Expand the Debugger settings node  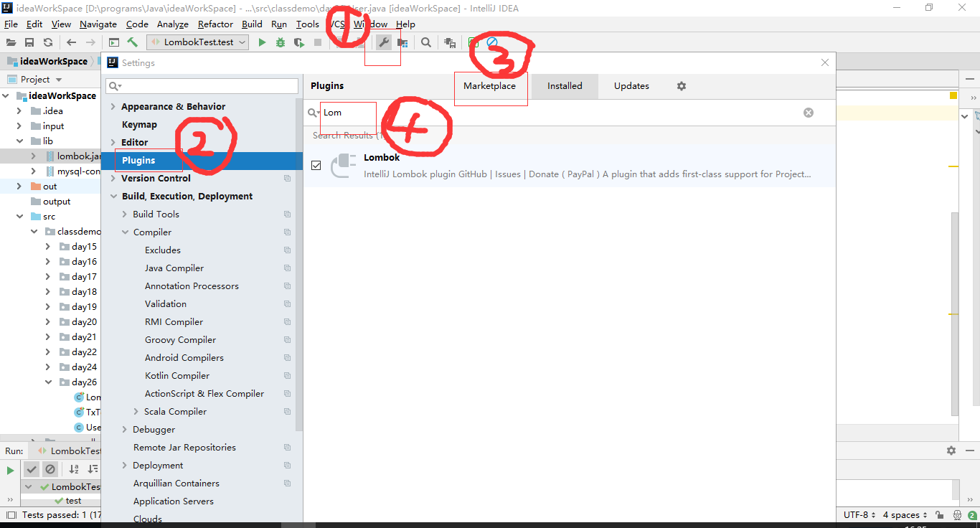click(x=124, y=429)
